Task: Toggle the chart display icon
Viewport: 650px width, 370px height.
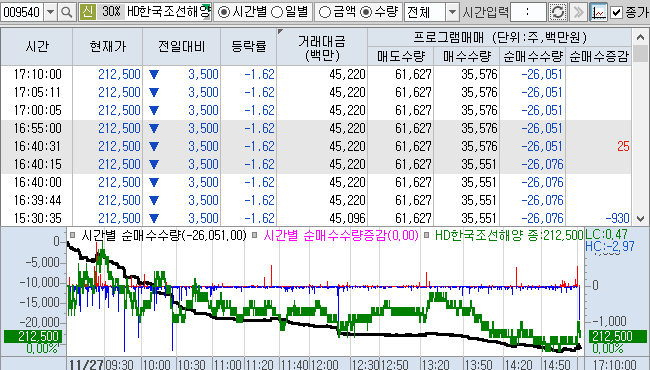Action: tap(598, 12)
